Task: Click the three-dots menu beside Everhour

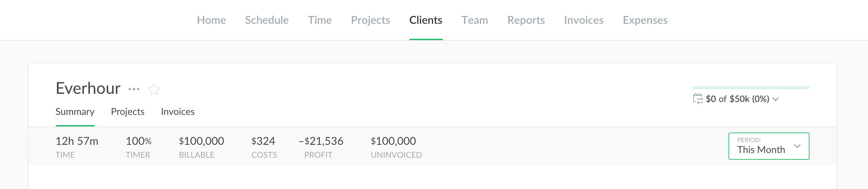Action: [134, 89]
